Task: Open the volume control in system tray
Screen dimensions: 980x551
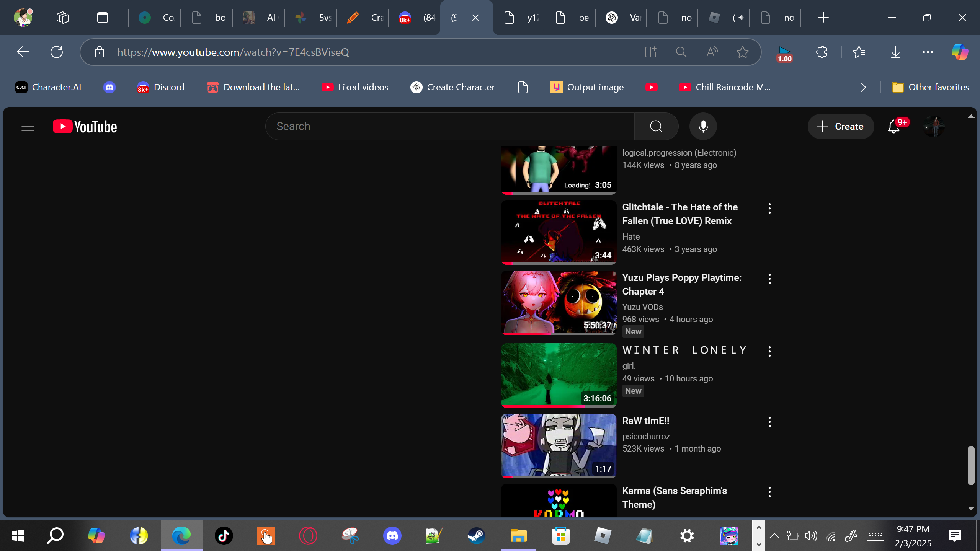Action: [811, 536]
